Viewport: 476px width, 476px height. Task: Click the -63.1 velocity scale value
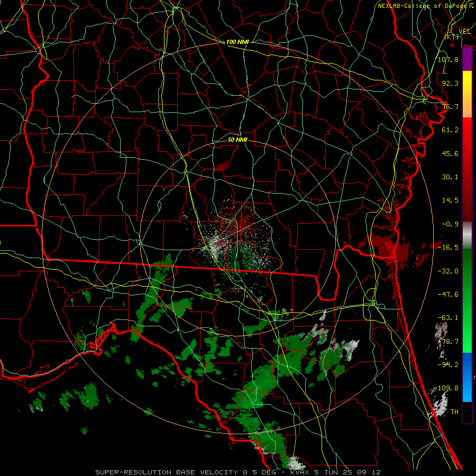tap(448, 318)
